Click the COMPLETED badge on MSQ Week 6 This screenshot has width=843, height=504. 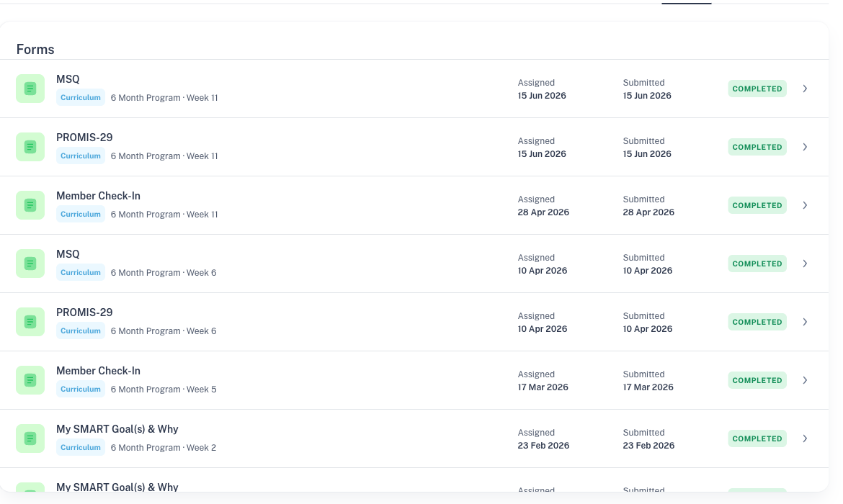(757, 264)
